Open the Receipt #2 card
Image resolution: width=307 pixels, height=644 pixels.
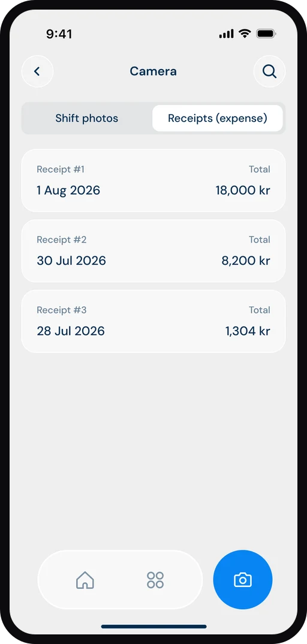pos(153,251)
